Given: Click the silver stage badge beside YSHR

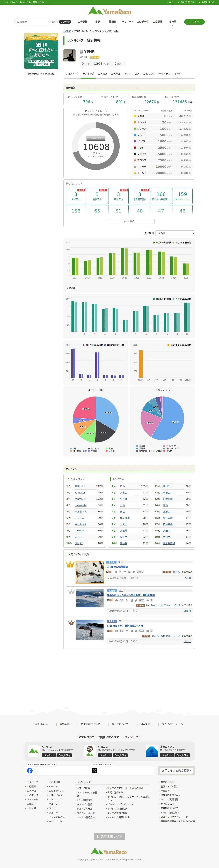Looking at the screenshot, I should [81, 52].
